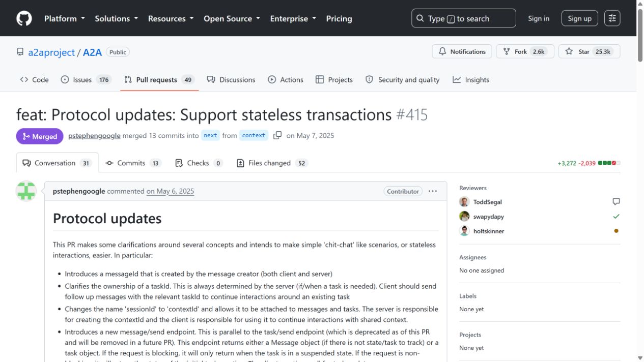Star the repository with 25.3k stars
The width and height of the screenshot is (644, 362).
pos(589,51)
